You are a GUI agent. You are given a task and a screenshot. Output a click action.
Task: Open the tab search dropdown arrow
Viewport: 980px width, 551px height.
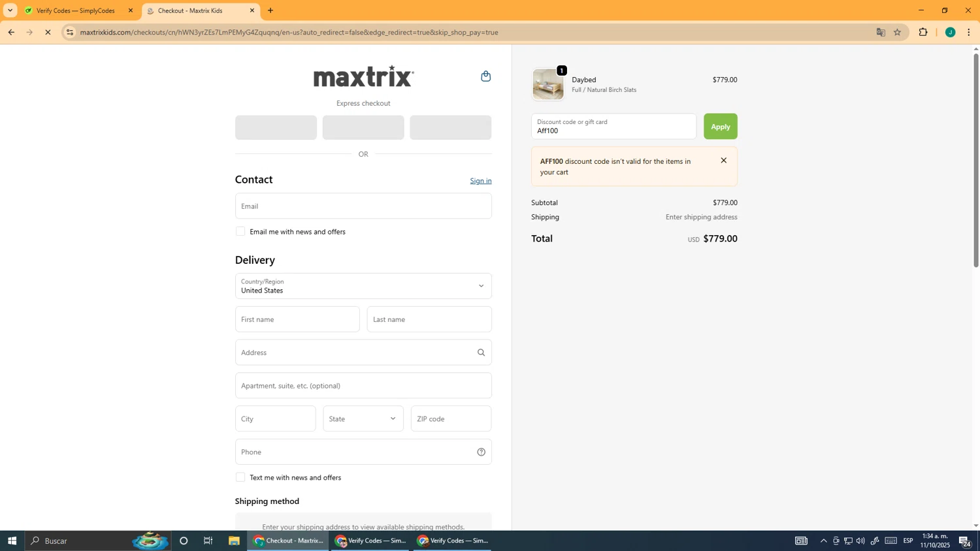pos(10,10)
